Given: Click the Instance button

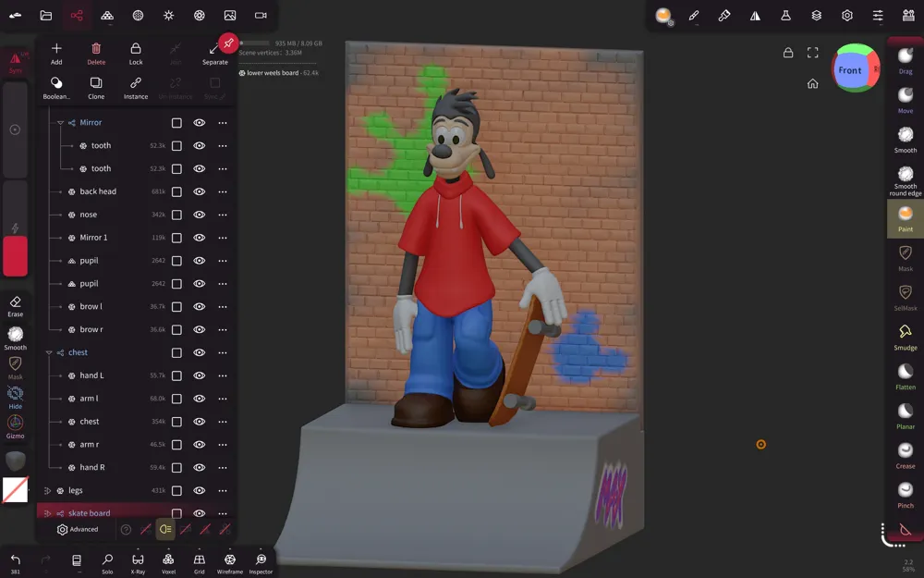Looking at the screenshot, I should [136, 88].
